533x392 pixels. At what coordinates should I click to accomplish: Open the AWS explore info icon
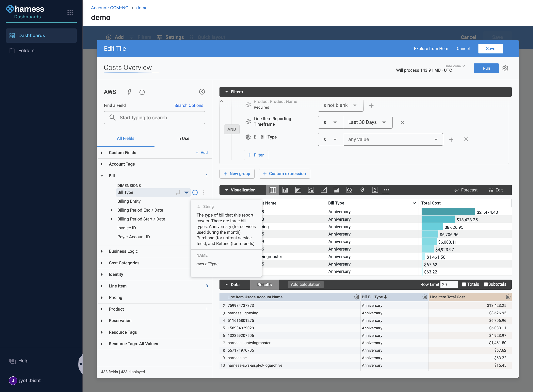point(142,92)
